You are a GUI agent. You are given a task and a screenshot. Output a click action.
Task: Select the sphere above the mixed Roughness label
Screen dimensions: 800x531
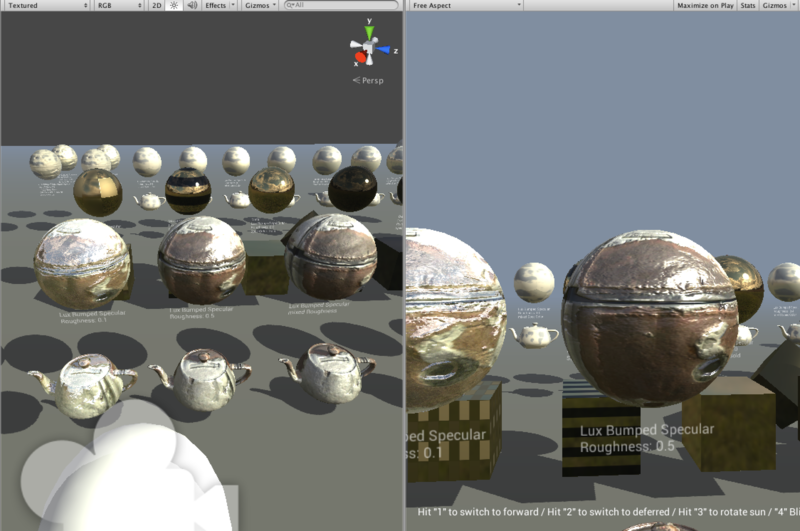331,257
